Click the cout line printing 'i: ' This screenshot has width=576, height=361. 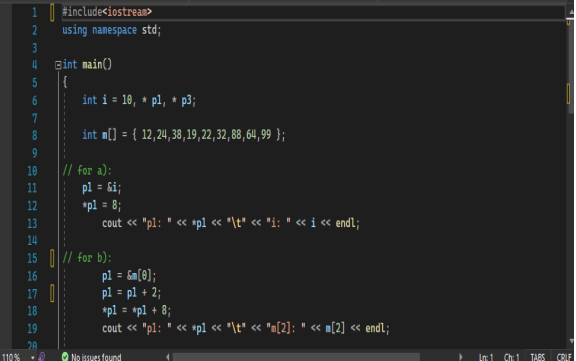pyautogui.click(x=231, y=223)
